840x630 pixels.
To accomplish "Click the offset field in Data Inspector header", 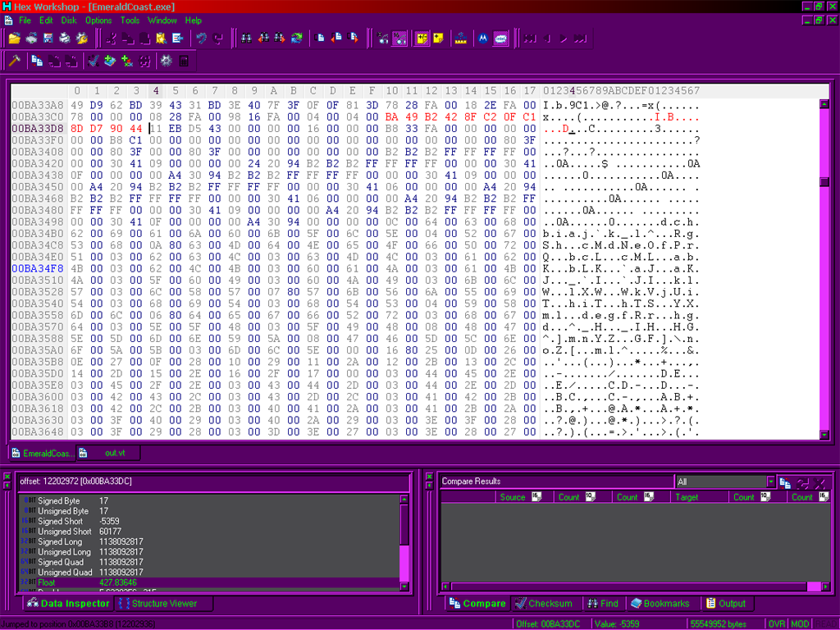I will tap(212, 481).
